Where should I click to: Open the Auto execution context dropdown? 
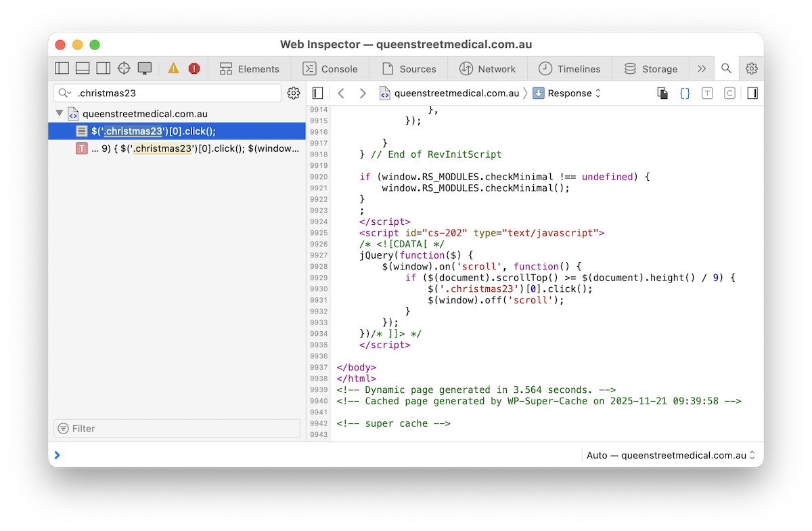click(x=670, y=455)
